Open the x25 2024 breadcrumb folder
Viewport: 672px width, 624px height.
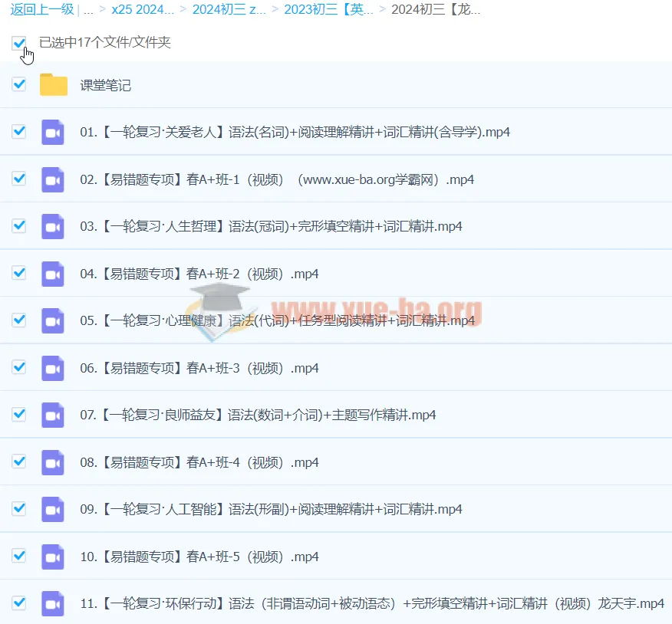click(x=143, y=9)
